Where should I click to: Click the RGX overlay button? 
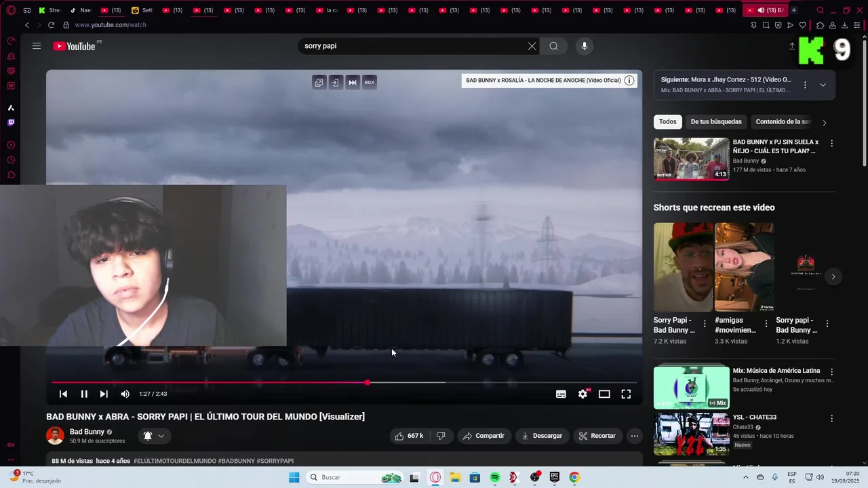370,83
